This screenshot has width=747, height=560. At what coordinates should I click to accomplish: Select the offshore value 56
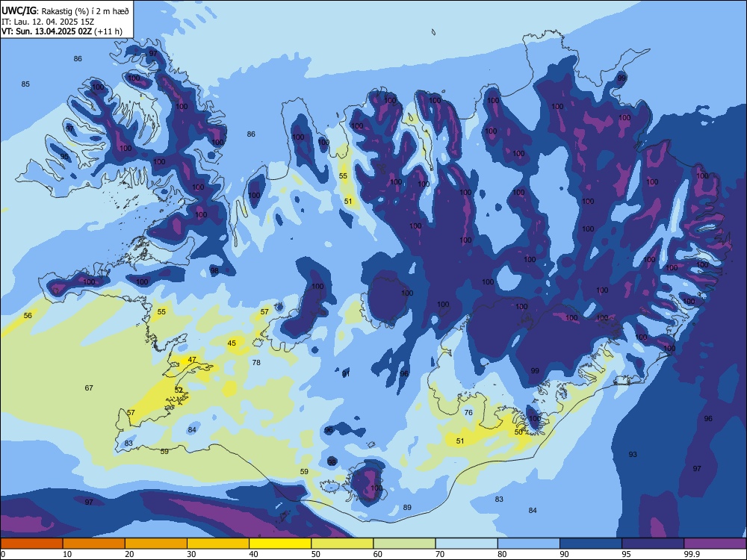point(28,315)
